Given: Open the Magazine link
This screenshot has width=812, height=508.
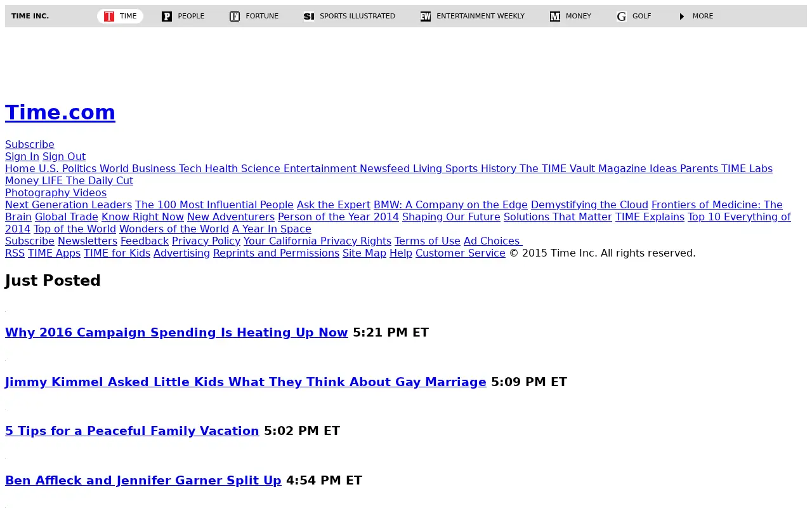Looking at the screenshot, I should coord(622,169).
